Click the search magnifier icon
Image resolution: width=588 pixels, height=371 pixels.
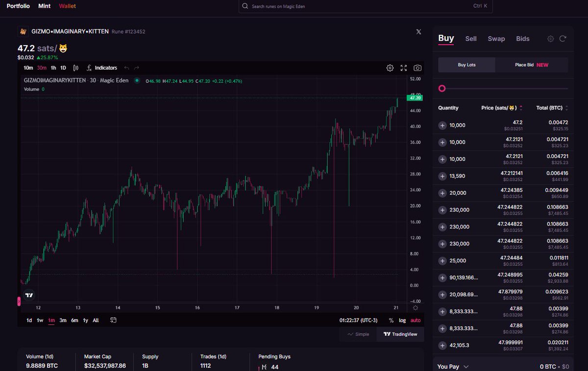point(245,6)
